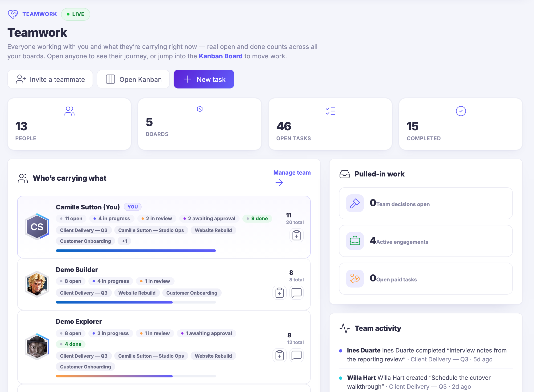This screenshot has width=534, height=392.
Task: Click the hand-coins icon for Open paid tasks
Action: 355,279
